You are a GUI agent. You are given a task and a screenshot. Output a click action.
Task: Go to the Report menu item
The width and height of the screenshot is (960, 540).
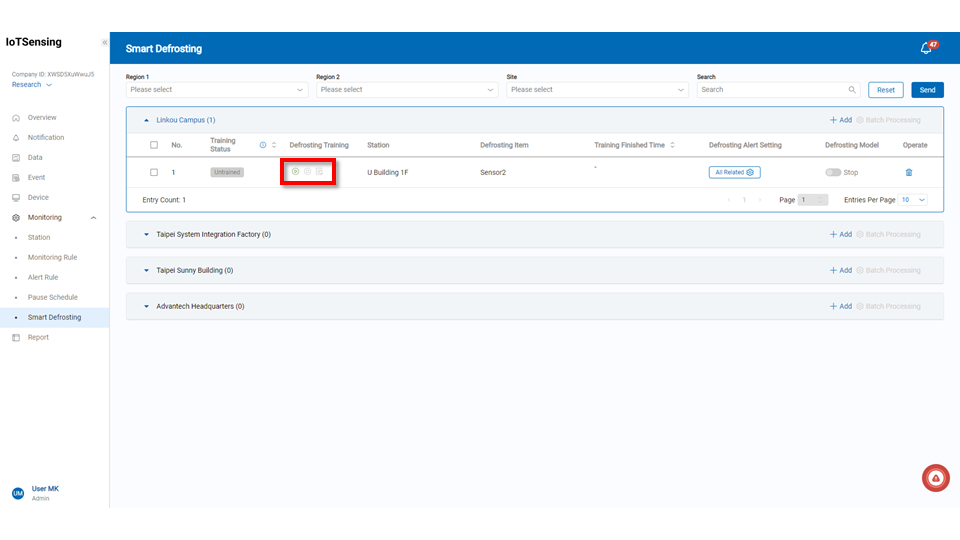point(38,337)
